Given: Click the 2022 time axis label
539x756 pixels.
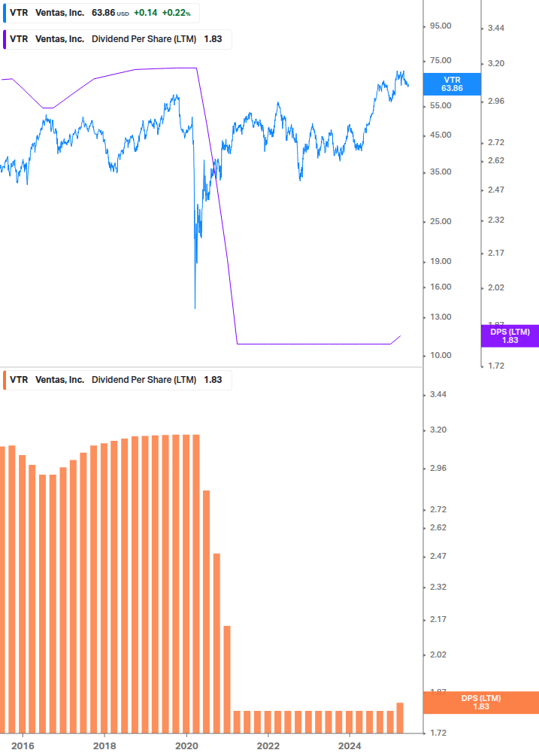Looking at the screenshot, I should (x=268, y=746).
